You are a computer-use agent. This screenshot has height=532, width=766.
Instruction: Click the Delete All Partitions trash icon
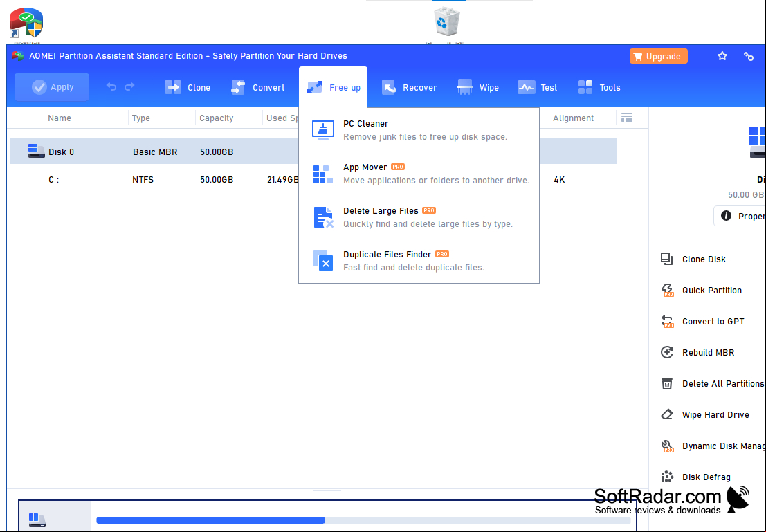[667, 383]
